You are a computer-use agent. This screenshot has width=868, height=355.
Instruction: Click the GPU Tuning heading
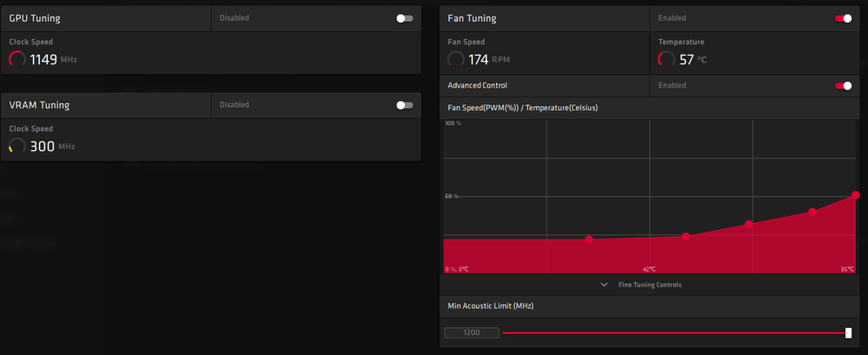click(35, 18)
